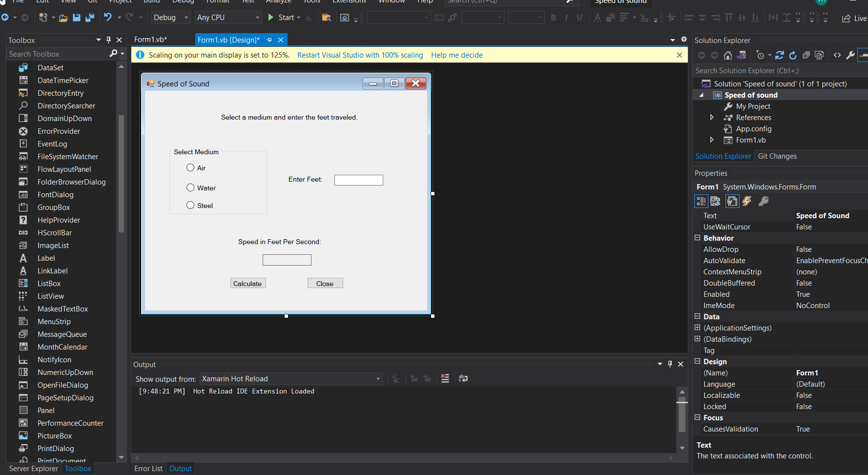Screen dimensions: 868x475
Task: Click the Show All Files icon
Action: (x=819, y=55)
